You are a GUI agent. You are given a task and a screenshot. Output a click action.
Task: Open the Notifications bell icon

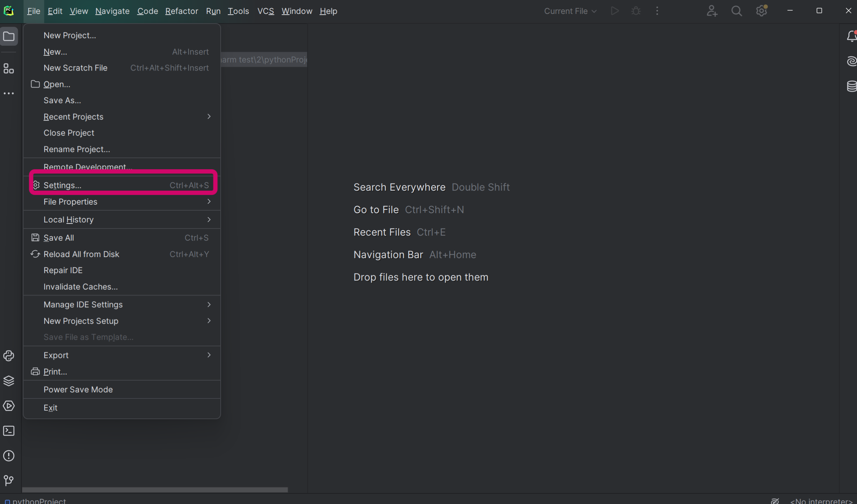[x=851, y=36]
